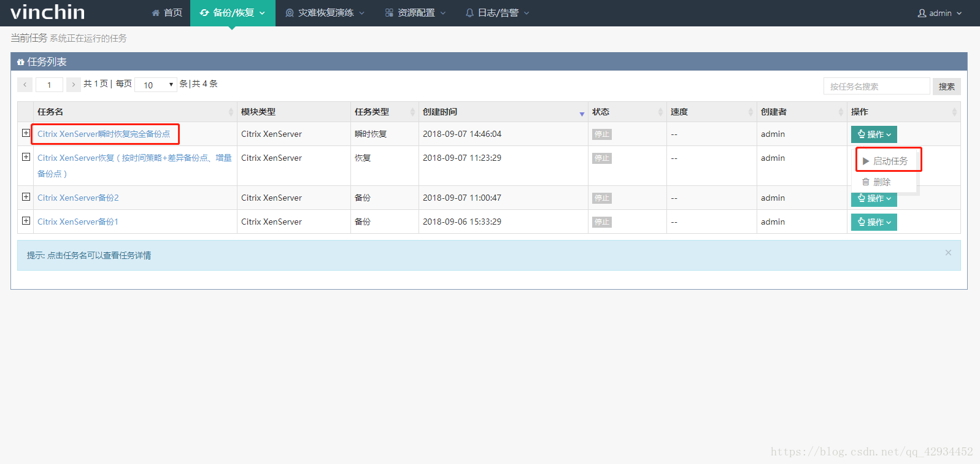Open Citrix XenServer备份1 task details
Screen dimensions: 980x464
click(x=78, y=222)
